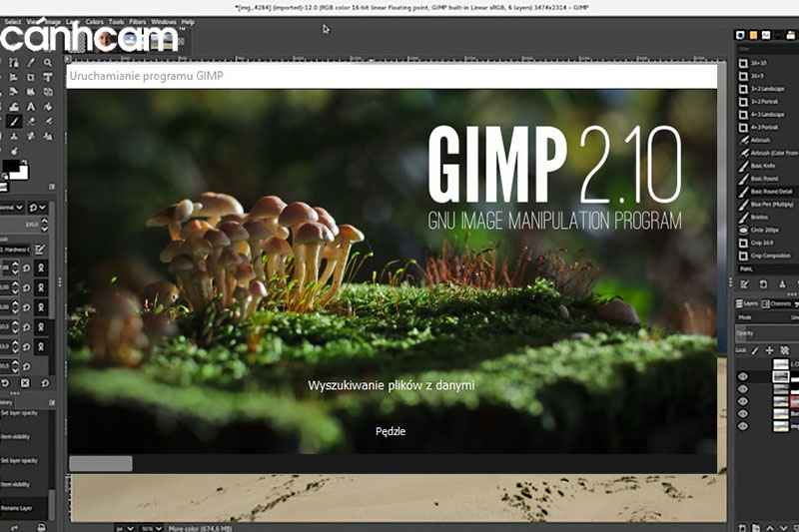Toggle lock alpha checkerboard icon

click(x=785, y=350)
